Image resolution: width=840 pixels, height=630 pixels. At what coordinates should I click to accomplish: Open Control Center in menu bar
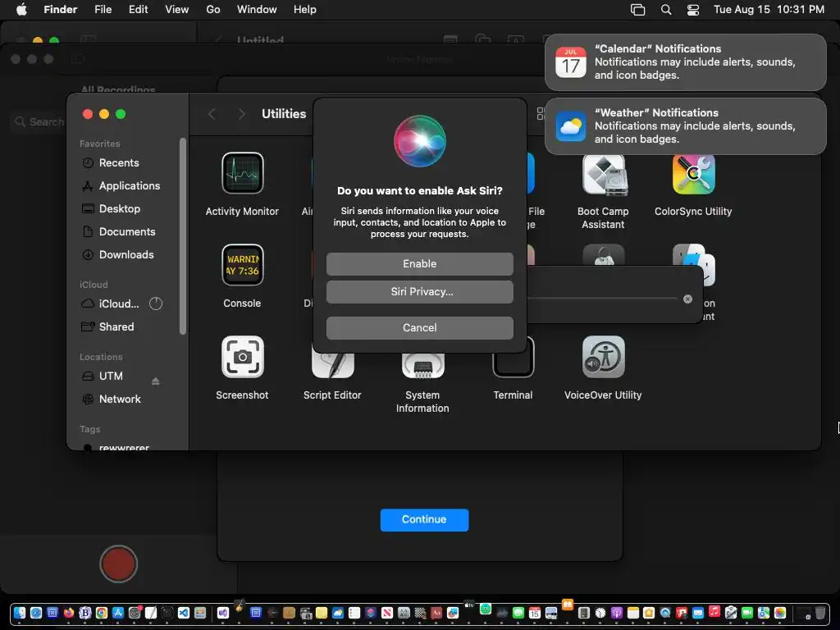[693, 10]
